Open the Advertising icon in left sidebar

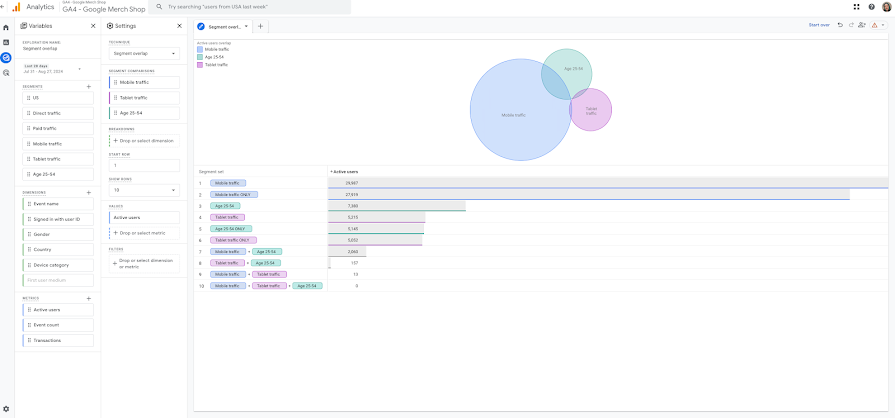point(6,73)
